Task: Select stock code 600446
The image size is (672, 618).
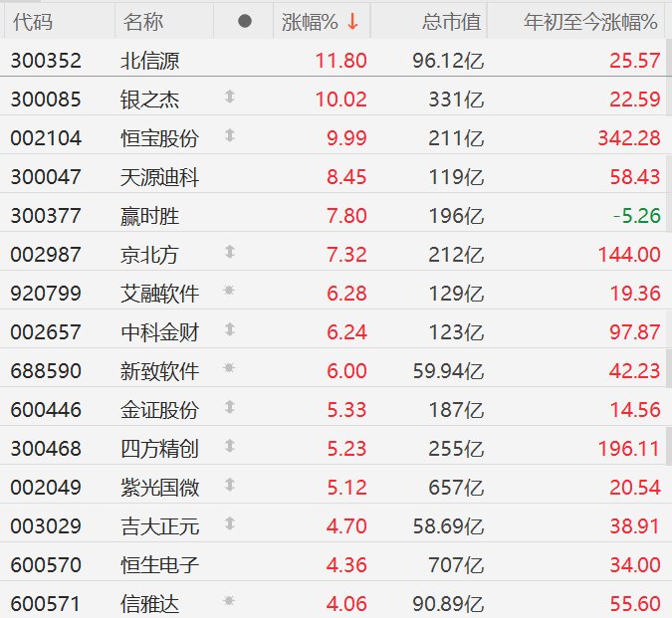Action: [x=46, y=410]
